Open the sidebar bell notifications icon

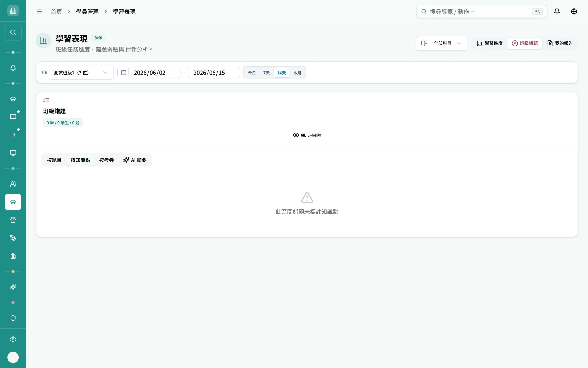(13, 68)
